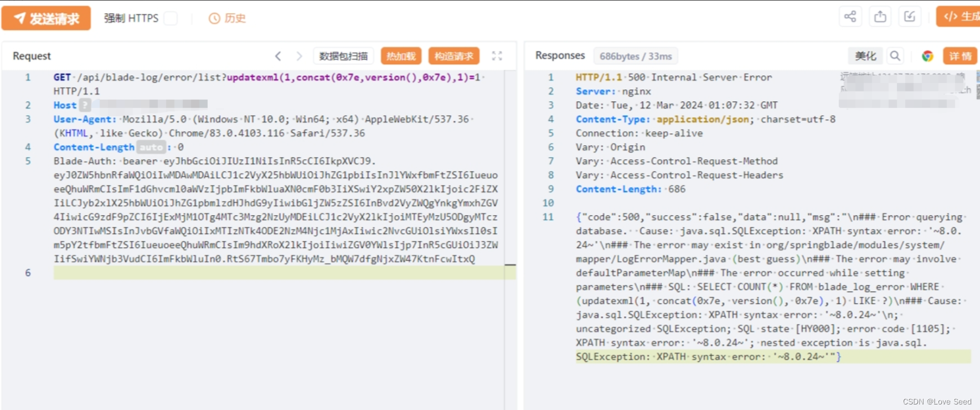Click the Request panel title
The image size is (980, 410).
32,56
